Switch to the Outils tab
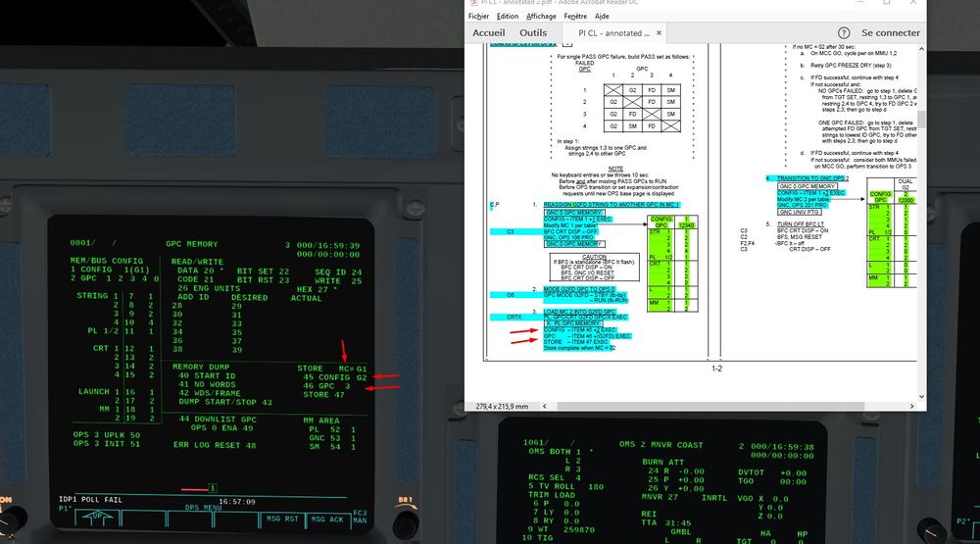 click(x=533, y=32)
